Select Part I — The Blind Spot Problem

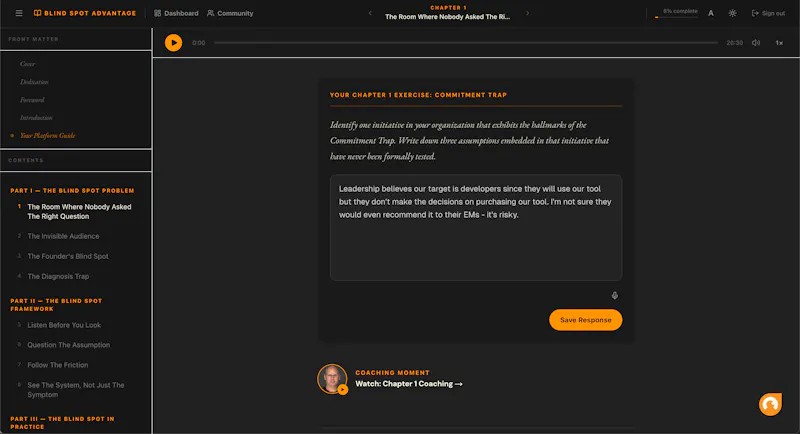72,190
